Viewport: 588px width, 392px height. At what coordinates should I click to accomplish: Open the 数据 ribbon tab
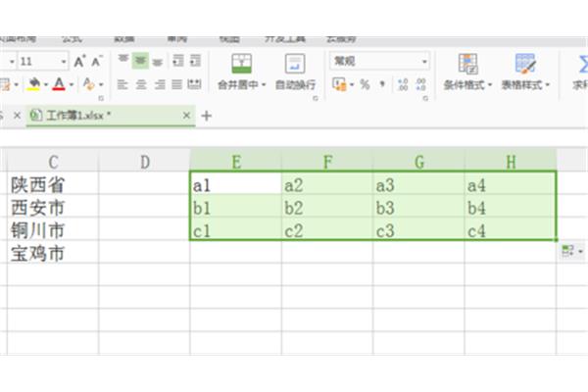[x=124, y=38]
